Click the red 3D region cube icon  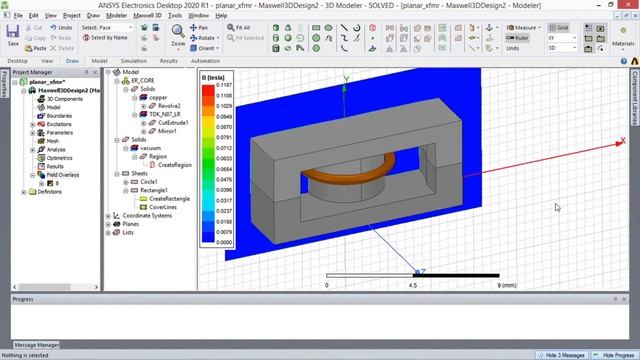(372, 28)
